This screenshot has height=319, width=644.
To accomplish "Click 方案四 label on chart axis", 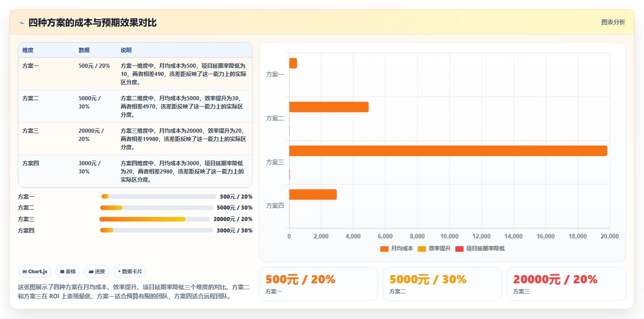I will pos(275,206).
